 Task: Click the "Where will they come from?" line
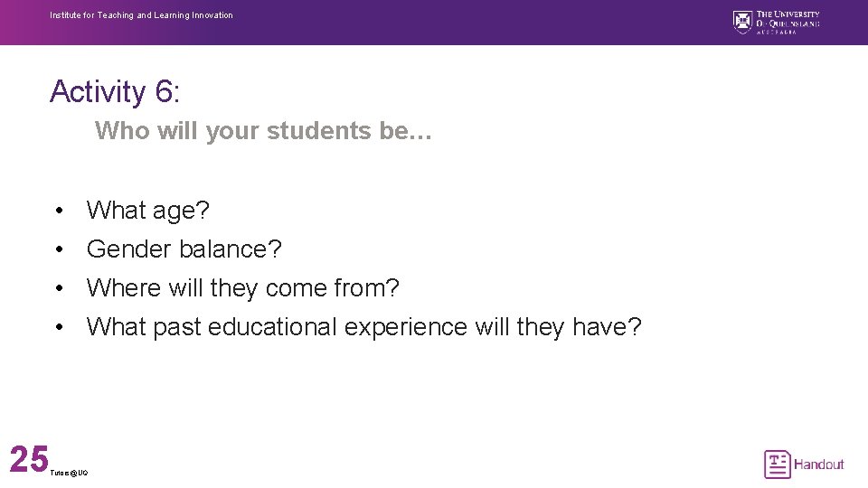tap(242, 288)
